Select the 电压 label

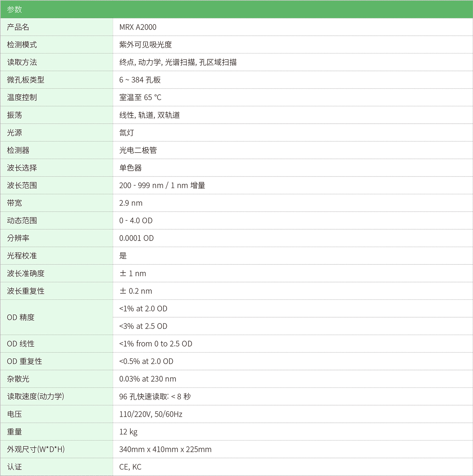click(14, 414)
